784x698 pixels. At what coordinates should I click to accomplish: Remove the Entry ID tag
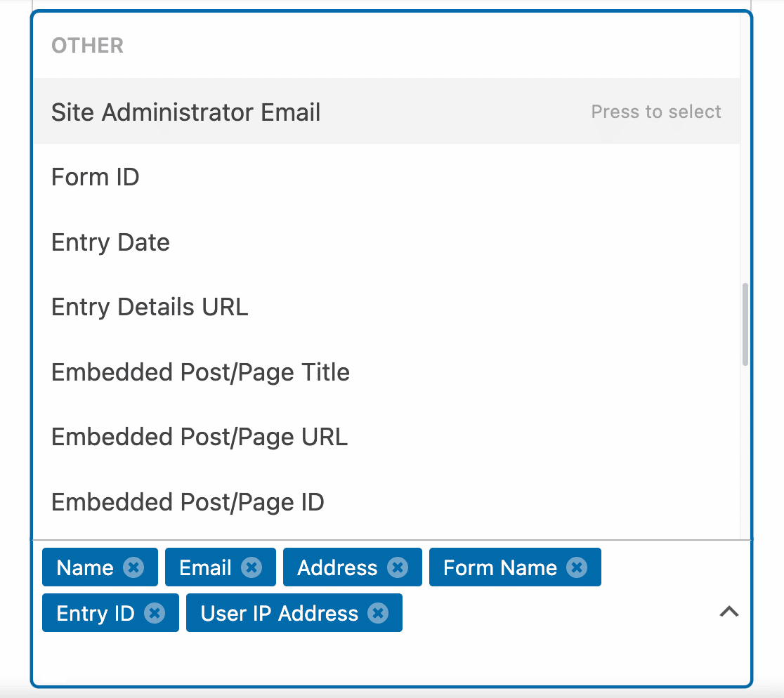click(155, 613)
